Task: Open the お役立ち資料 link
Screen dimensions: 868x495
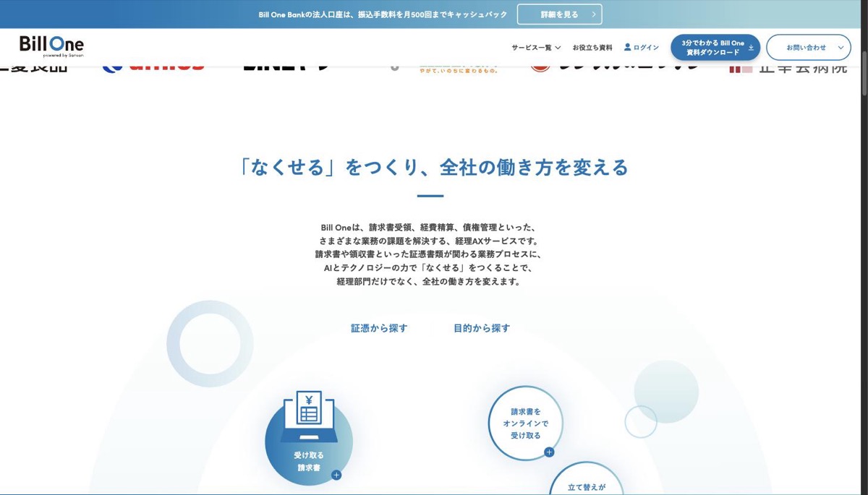Action: (592, 48)
